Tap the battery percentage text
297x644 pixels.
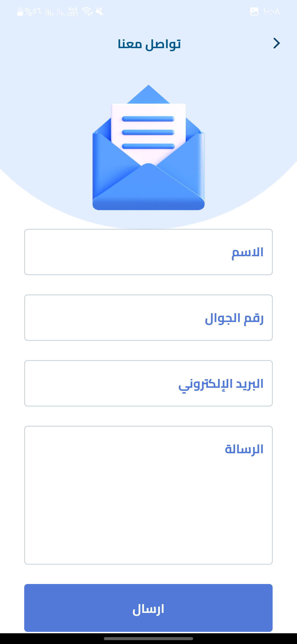pyautogui.click(x=33, y=12)
